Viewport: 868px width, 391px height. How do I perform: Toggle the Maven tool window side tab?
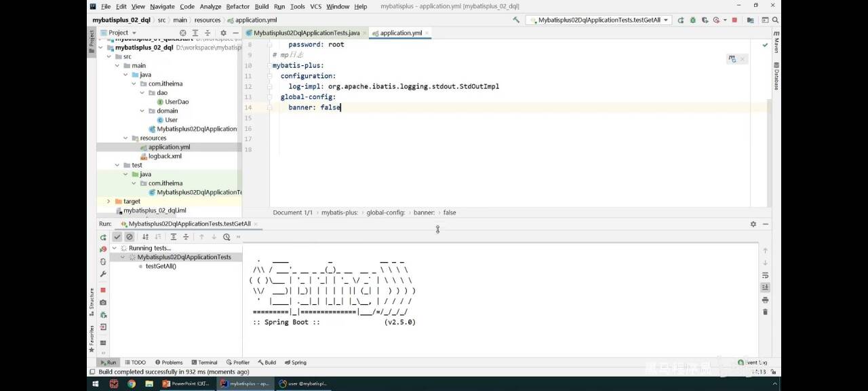tap(776, 41)
